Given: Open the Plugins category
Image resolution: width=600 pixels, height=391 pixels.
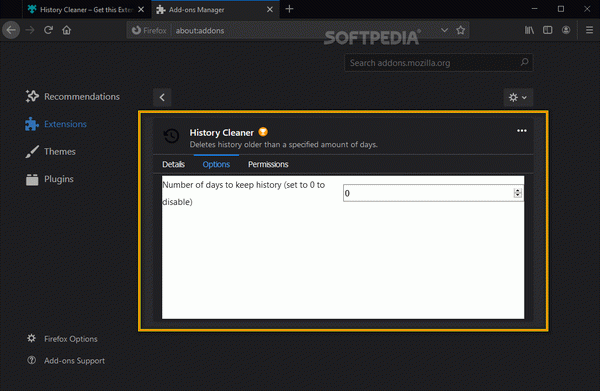Looking at the screenshot, I should [49, 179].
